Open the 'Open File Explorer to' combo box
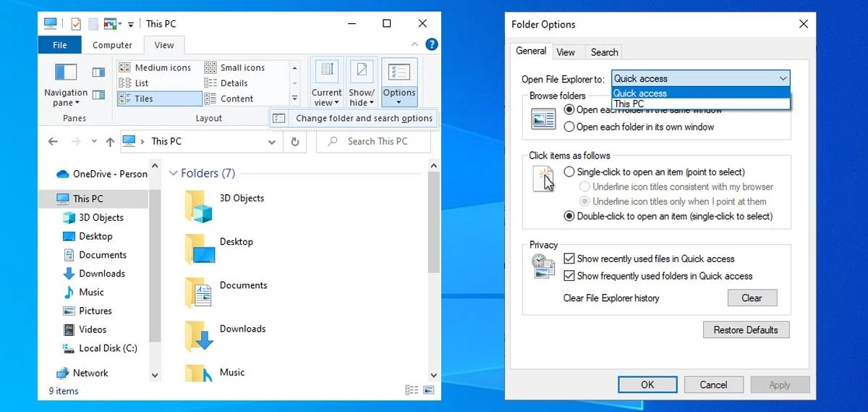The width and height of the screenshot is (868, 412). pos(701,78)
